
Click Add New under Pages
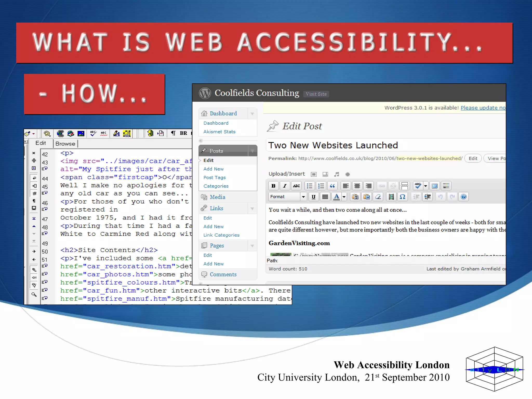point(214,264)
